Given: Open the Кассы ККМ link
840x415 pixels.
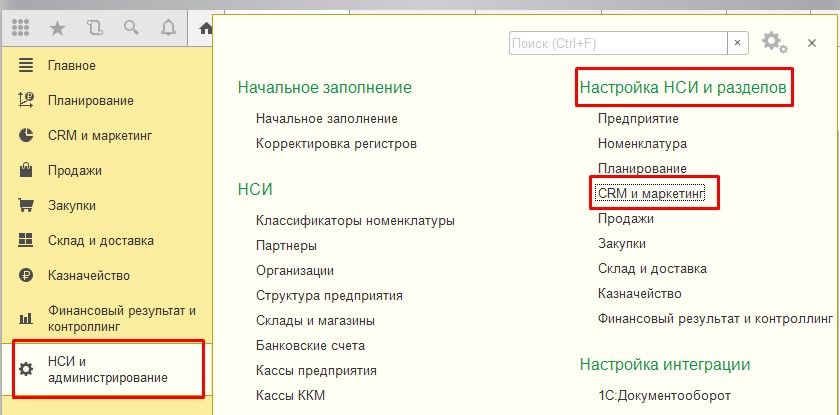Looking at the screenshot, I should coord(290,396).
